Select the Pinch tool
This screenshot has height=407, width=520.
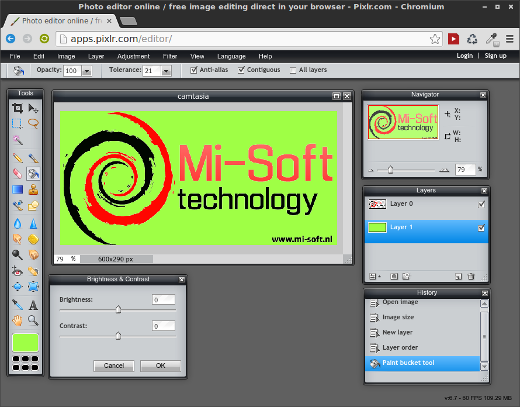point(33,286)
